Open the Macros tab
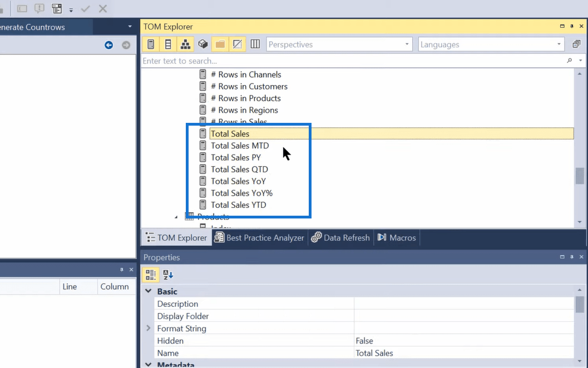This screenshot has height=368, width=588. pos(397,237)
